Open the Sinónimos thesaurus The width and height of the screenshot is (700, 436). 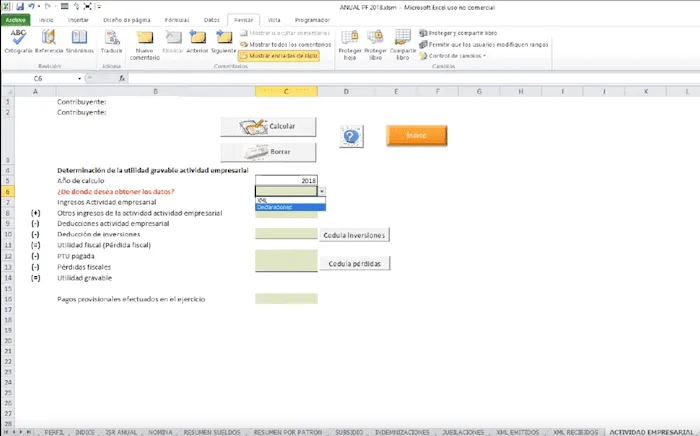(80, 41)
